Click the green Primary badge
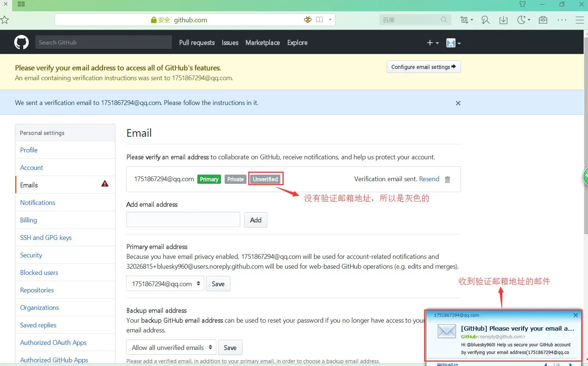The image size is (588, 366). coord(209,179)
